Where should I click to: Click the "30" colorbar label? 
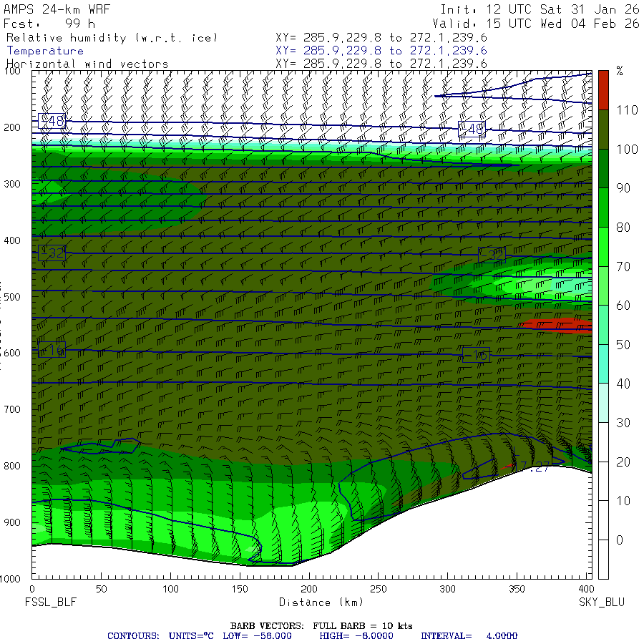(x=623, y=423)
